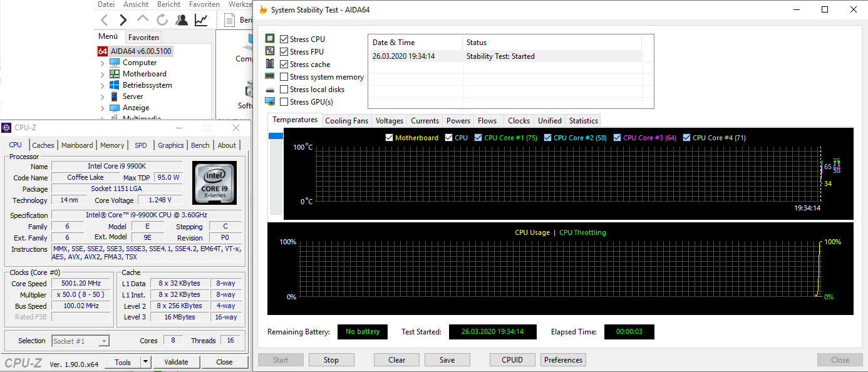
Task: Go back in AIDA64 navigation
Action: coord(105,20)
